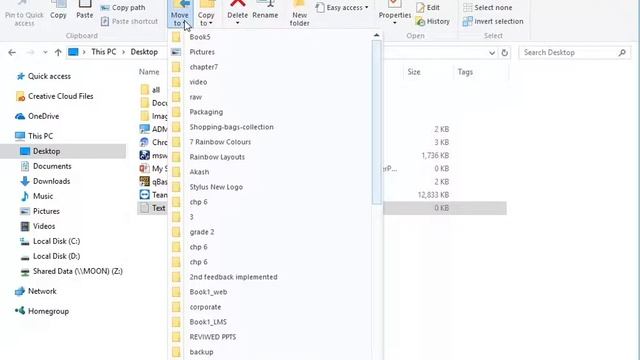Open the Move to dropdown
This screenshot has width=640, height=360.
click(180, 14)
